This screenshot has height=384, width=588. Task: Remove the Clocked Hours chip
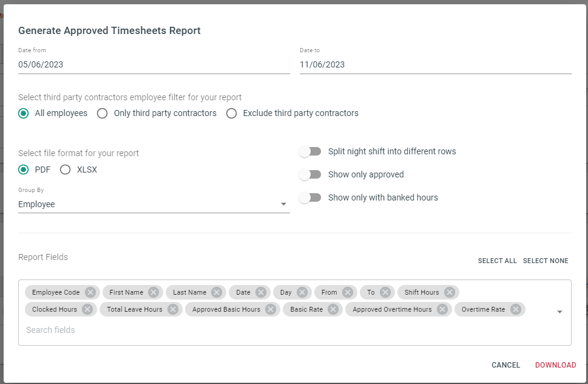[87, 309]
